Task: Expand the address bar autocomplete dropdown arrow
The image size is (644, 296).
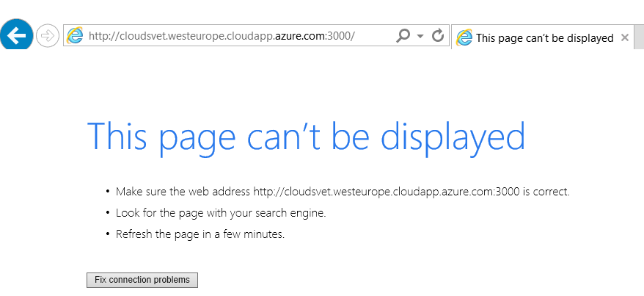Action: (x=420, y=36)
